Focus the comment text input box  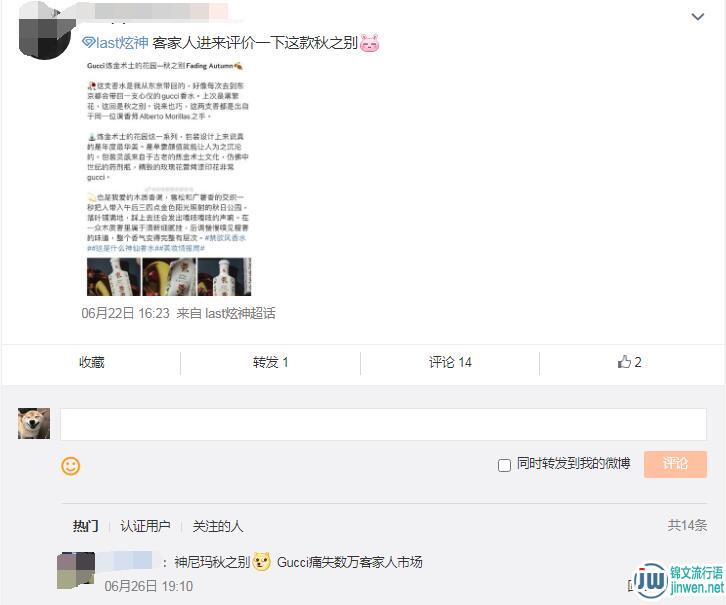pyautogui.click(x=383, y=424)
